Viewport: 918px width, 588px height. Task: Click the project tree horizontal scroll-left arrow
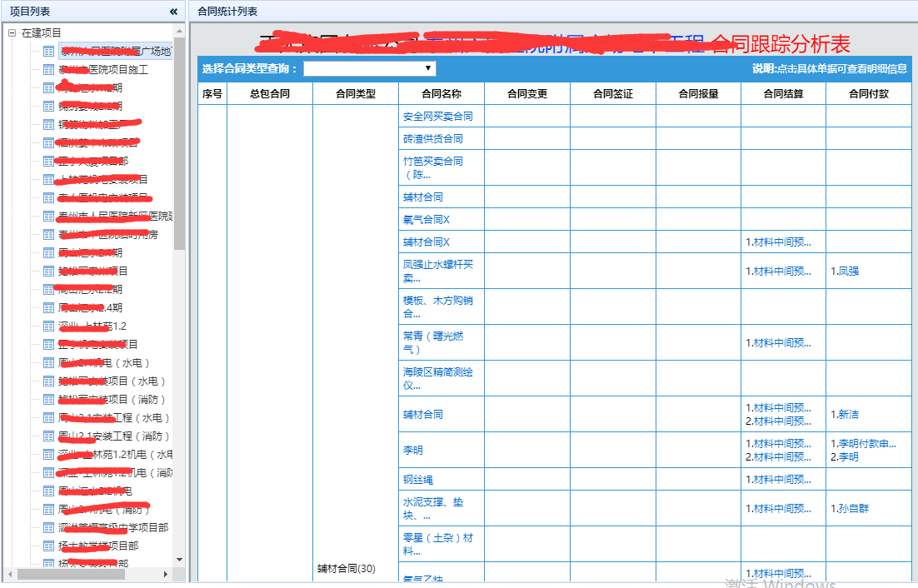coord(10,574)
